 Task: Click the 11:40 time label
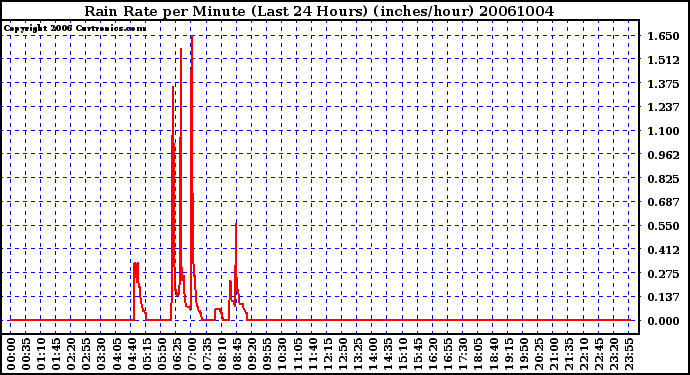pyautogui.click(x=312, y=354)
